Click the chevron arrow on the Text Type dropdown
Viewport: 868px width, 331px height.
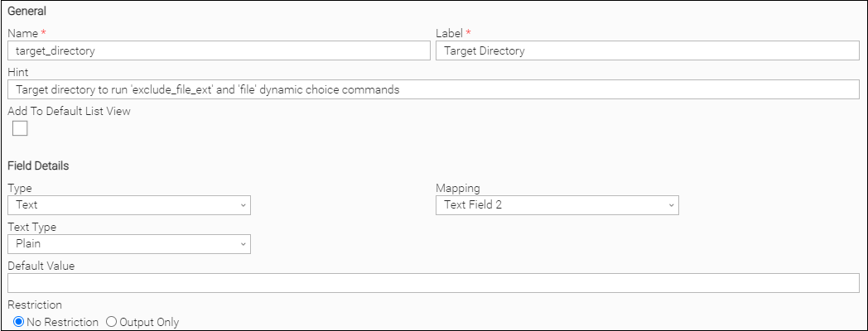click(243, 244)
